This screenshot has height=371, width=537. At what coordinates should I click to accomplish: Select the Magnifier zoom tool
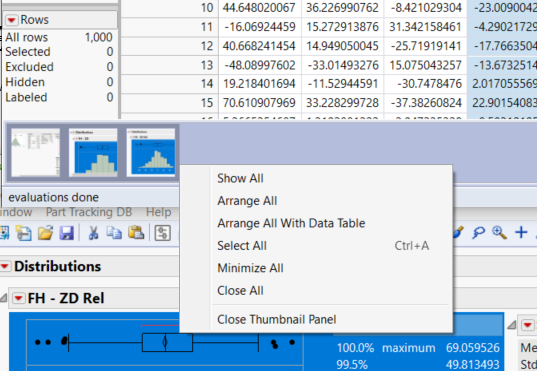[x=499, y=233]
